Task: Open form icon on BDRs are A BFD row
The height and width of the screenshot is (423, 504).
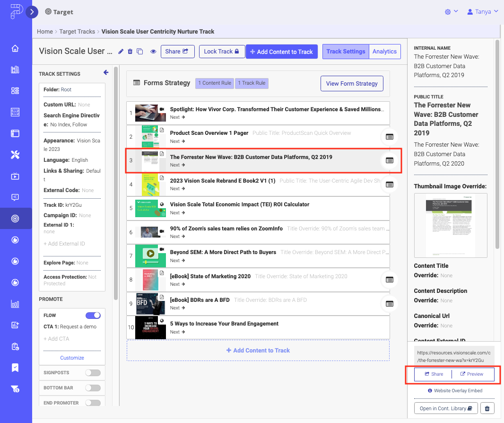Action: click(389, 304)
